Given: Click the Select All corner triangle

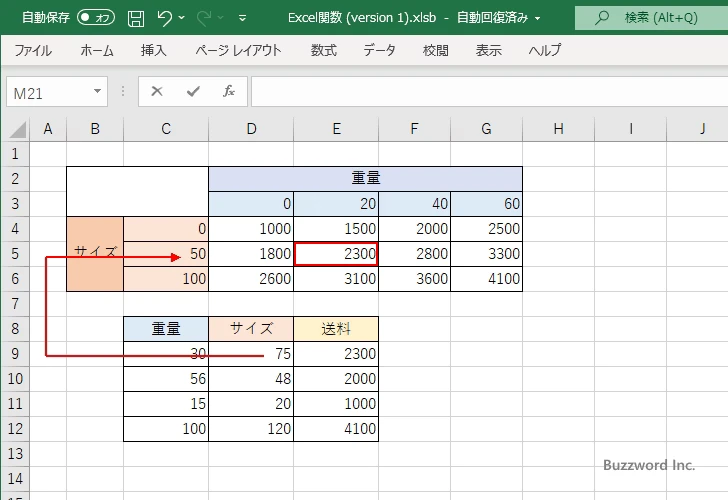Looking at the screenshot, I should (x=17, y=130).
